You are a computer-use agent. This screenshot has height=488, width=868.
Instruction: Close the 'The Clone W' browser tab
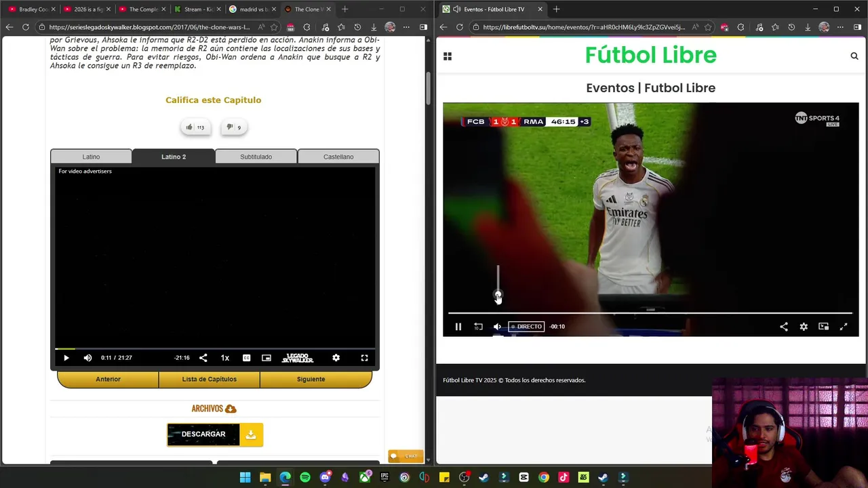point(328,9)
